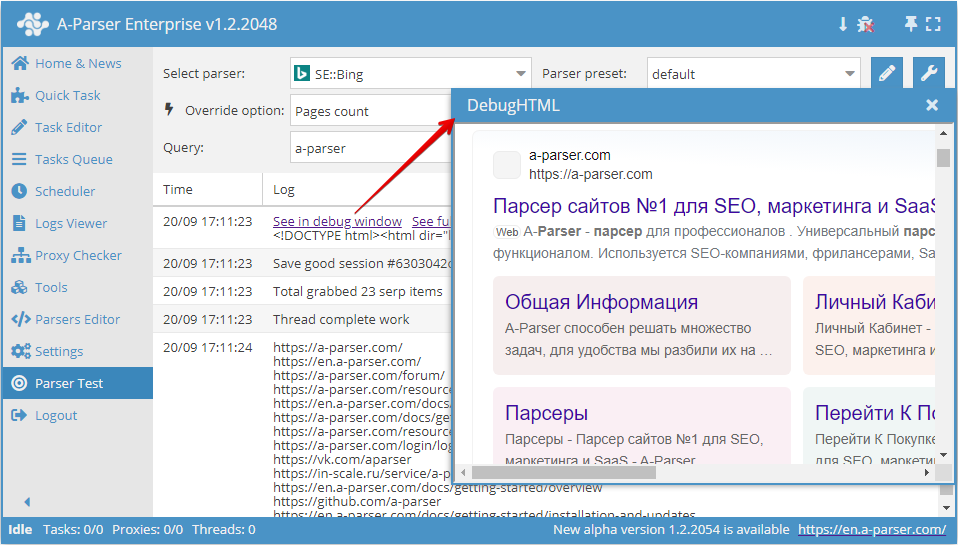Open Proxy Checker menu item
Screen dimensions: 958x545
78,255
